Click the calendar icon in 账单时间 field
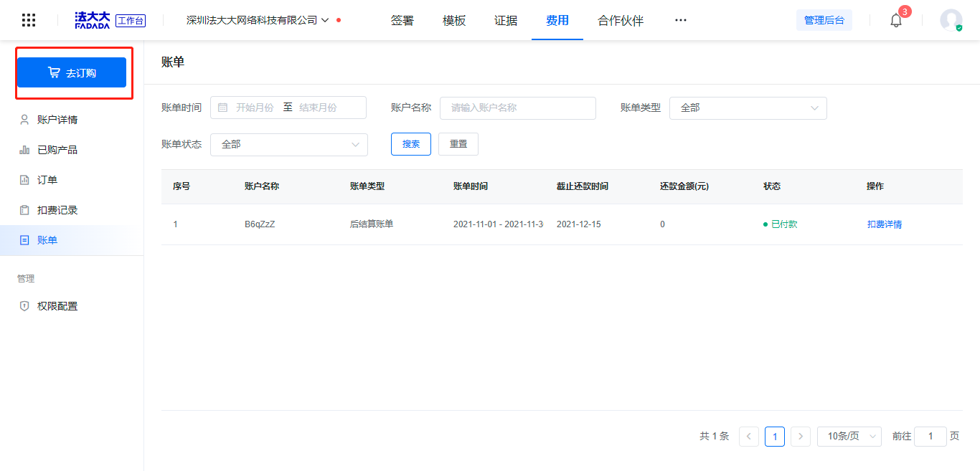The width and height of the screenshot is (980, 471). coord(222,108)
